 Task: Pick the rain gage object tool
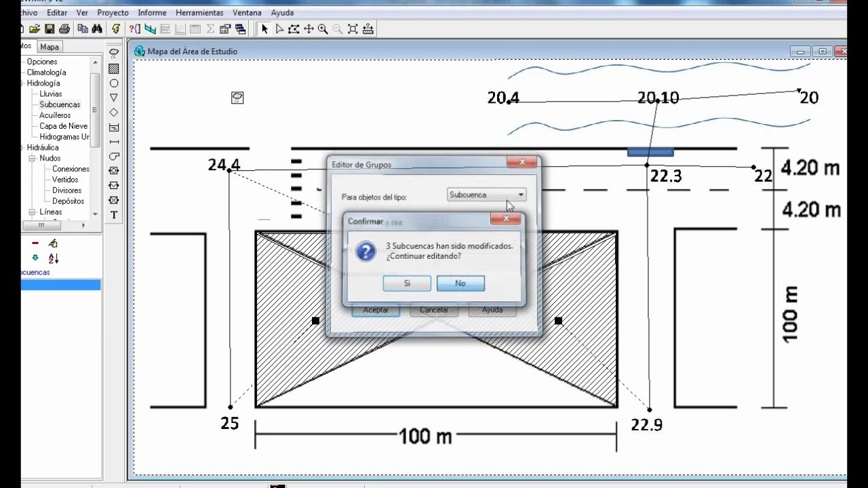tap(114, 54)
